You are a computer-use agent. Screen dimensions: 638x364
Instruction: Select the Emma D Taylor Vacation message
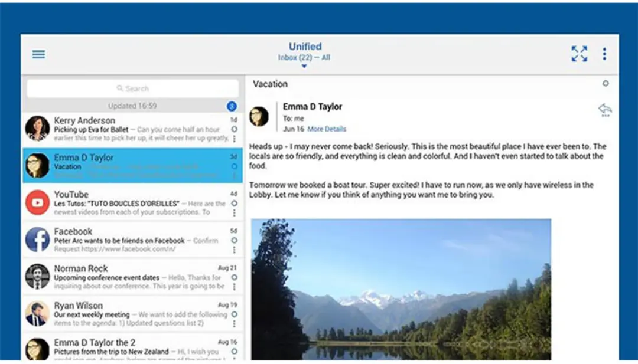pos(133,165)
